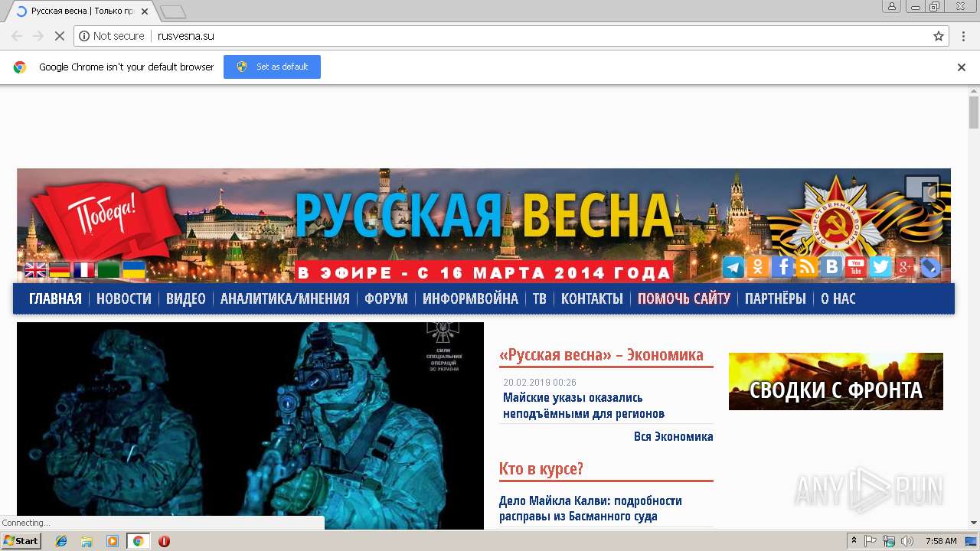Open «Русская весна» – Экономика section heading

pyautogui.click(x=601, y=355)
